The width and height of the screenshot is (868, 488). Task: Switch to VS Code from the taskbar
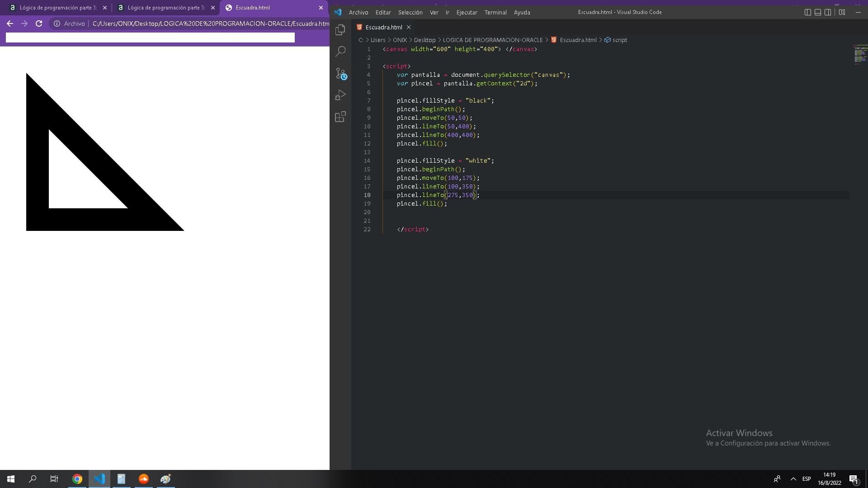[99, 479]
